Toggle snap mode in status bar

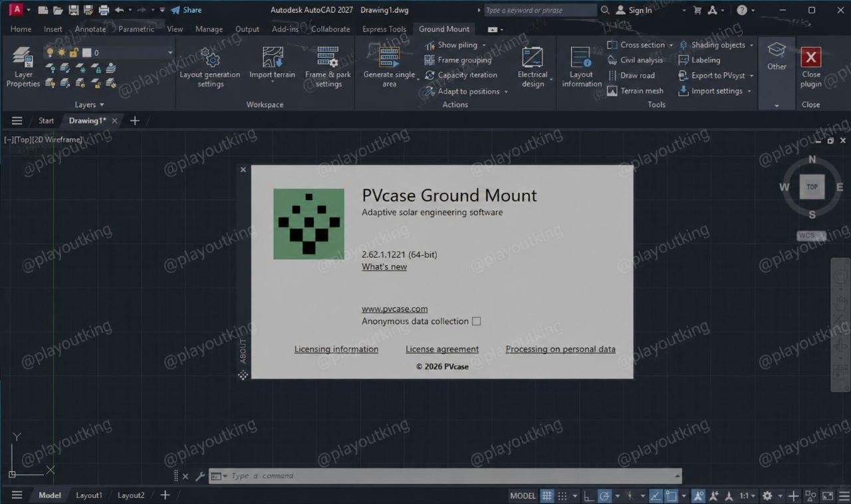(562, 496)
